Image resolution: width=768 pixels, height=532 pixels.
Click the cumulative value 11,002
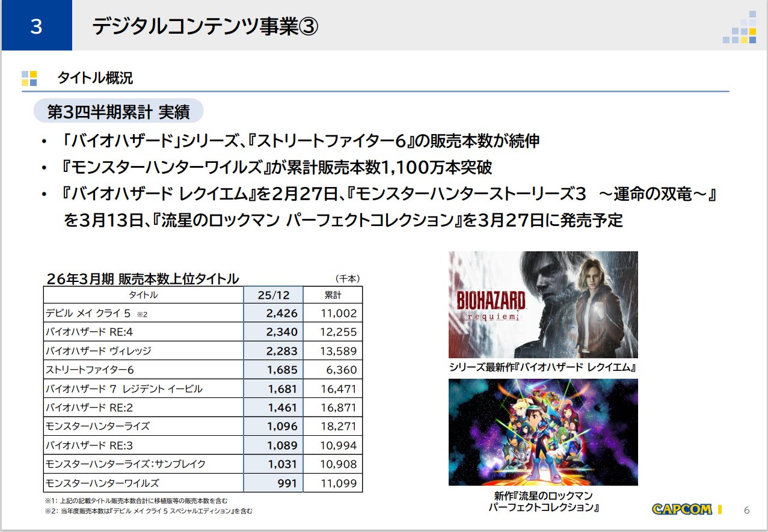[339, 313]
